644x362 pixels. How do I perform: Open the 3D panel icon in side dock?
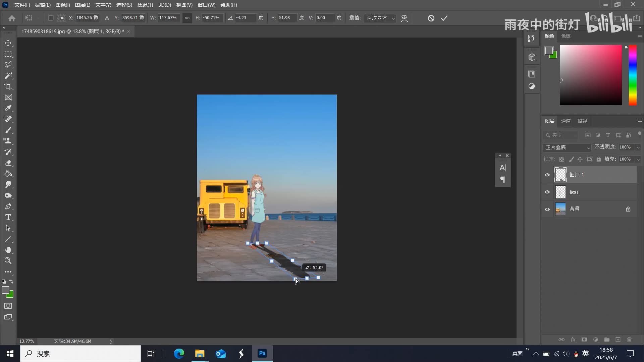532,57
